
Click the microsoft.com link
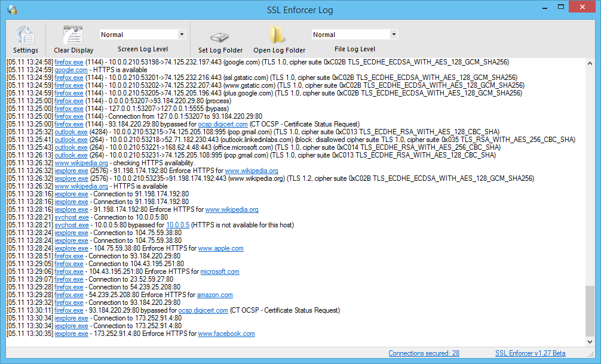220,272
